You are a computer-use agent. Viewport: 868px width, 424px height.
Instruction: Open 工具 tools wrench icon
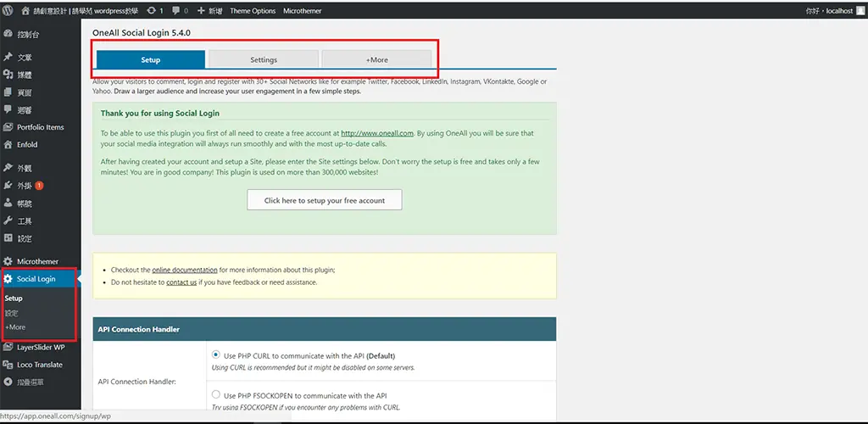[8, 220]
